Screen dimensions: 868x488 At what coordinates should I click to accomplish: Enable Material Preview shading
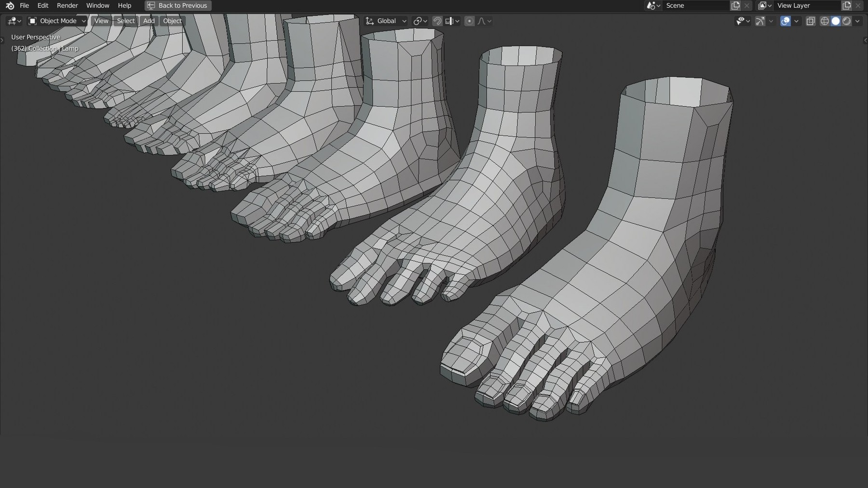tap(847, 21)
